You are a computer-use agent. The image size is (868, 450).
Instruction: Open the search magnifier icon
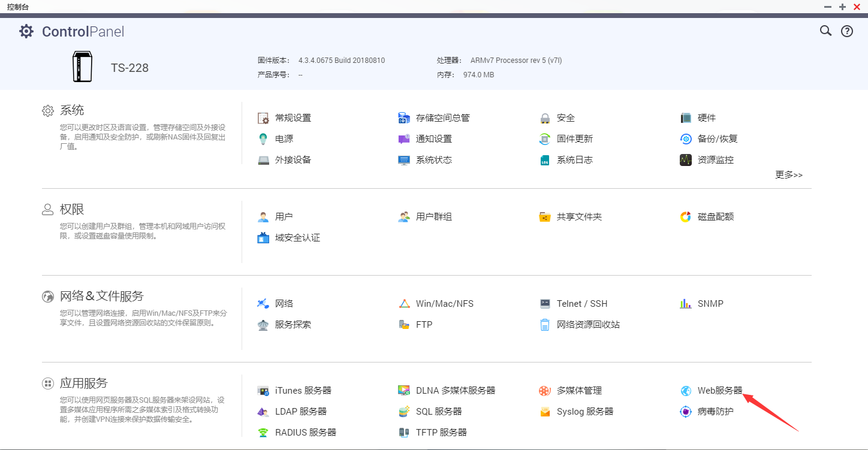point(825,31)
